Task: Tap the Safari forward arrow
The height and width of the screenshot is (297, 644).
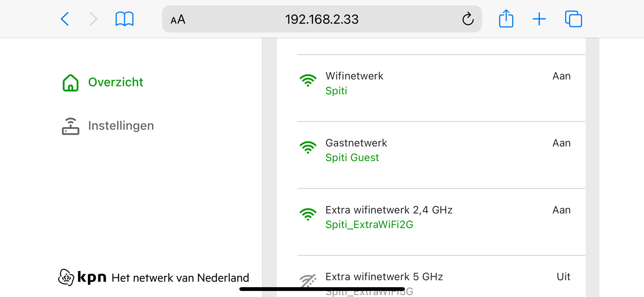Action: tap(93, 19)
